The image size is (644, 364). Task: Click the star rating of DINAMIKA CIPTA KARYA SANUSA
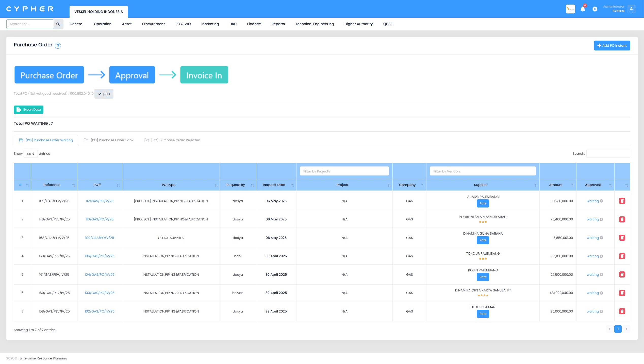(x=483, y=296)
